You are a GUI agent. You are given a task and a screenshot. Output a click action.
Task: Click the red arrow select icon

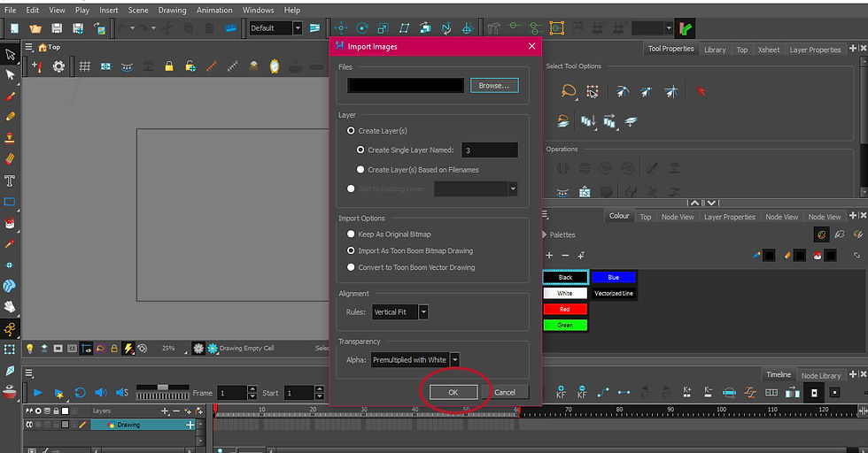(701, 91)
